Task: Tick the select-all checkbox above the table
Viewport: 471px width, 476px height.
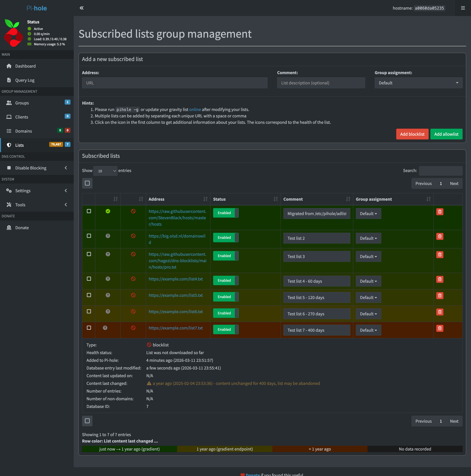Action: coord(87,183)
